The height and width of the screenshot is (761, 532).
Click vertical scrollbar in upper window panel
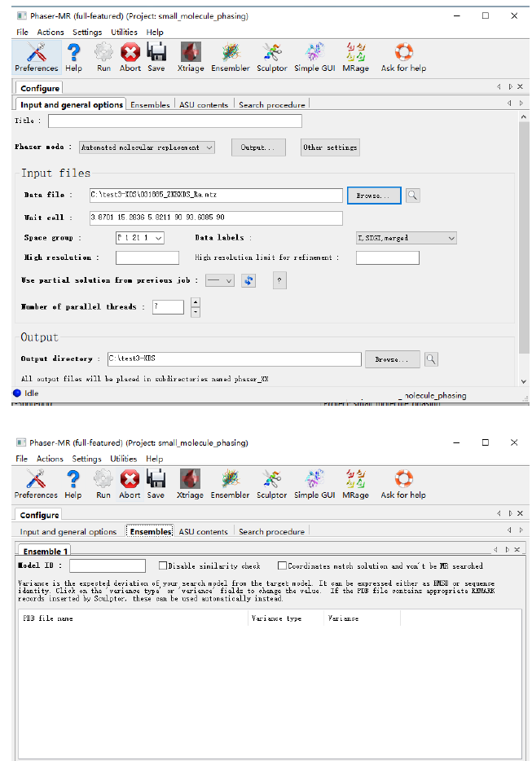(524, 237)
